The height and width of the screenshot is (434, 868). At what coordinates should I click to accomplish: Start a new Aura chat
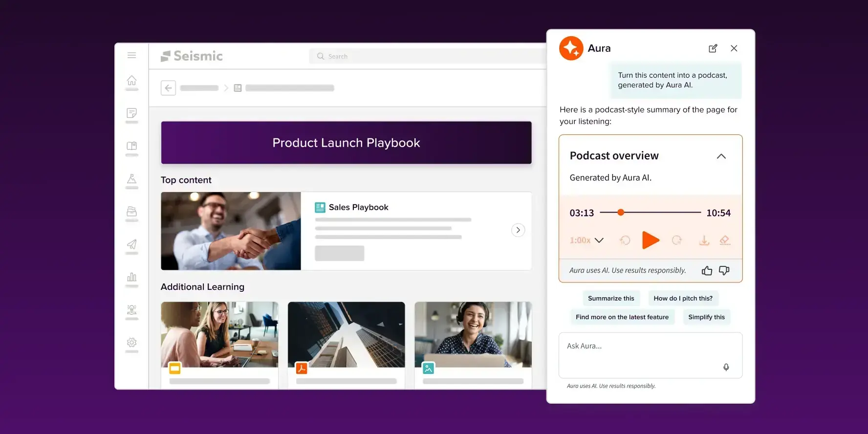[713, 48]
